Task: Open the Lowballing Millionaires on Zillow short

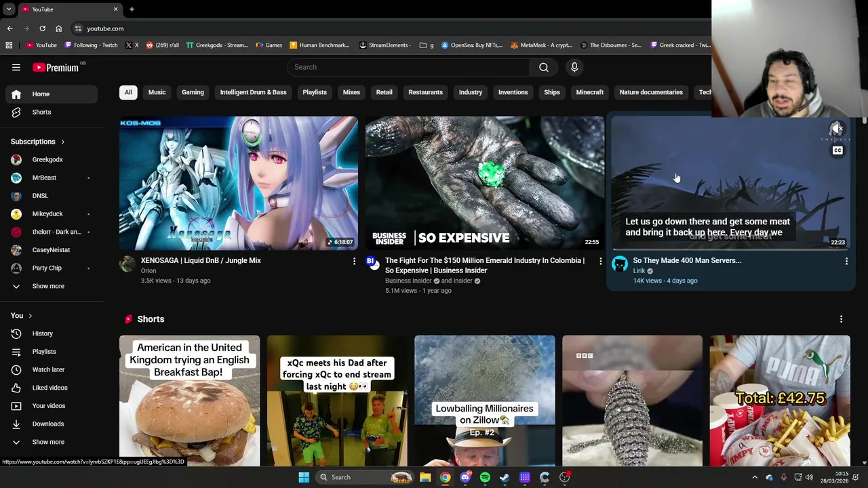Action: [485, 401]
